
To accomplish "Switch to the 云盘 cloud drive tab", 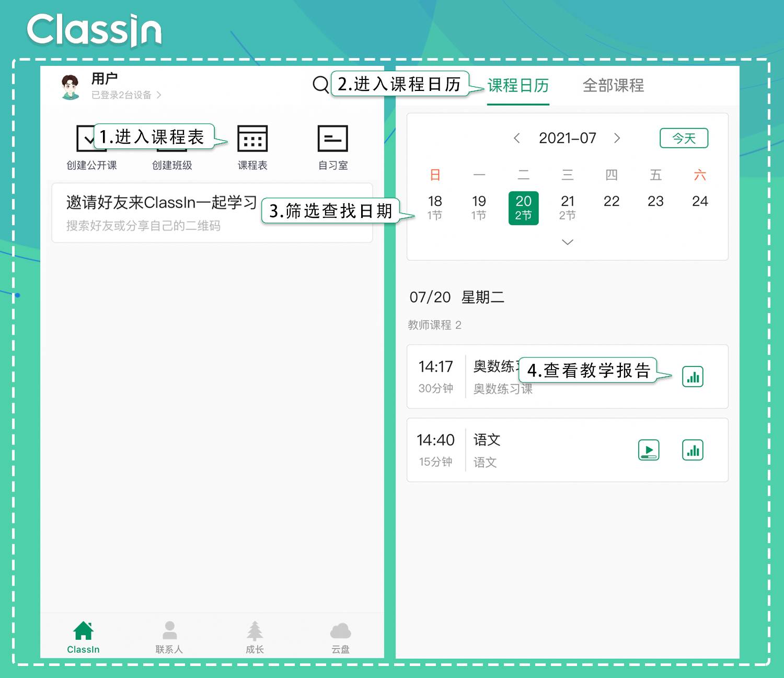I will tap(340, 637).
